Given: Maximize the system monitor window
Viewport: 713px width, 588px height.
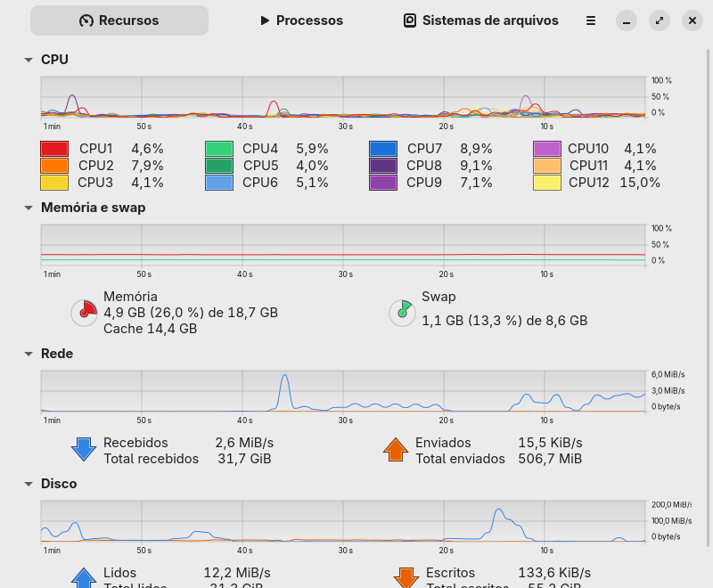Looking at the screenshot, I should 660,20.
